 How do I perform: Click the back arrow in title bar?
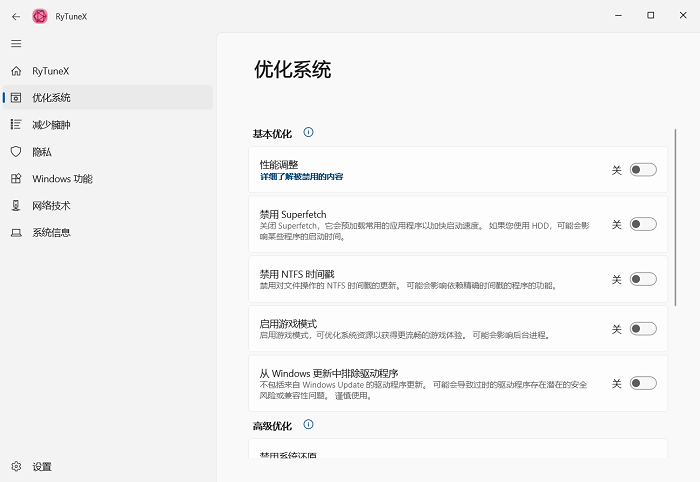16,16
